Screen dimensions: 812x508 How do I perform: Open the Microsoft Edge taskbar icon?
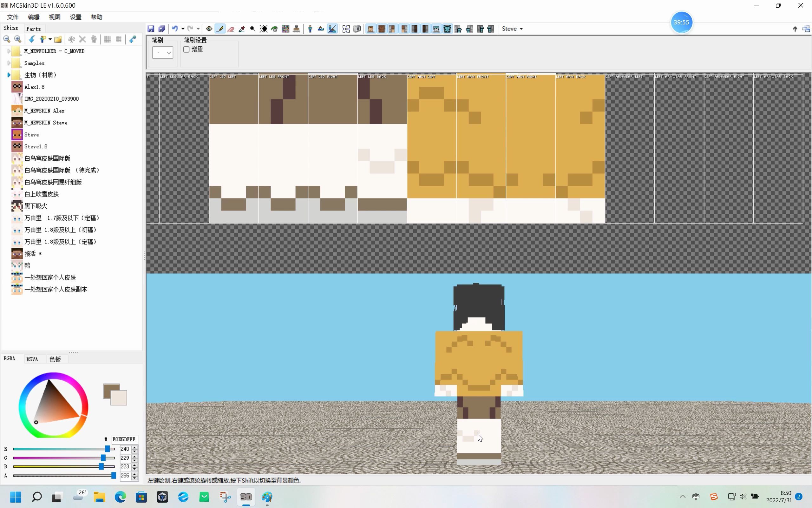[x=121, y=497]
